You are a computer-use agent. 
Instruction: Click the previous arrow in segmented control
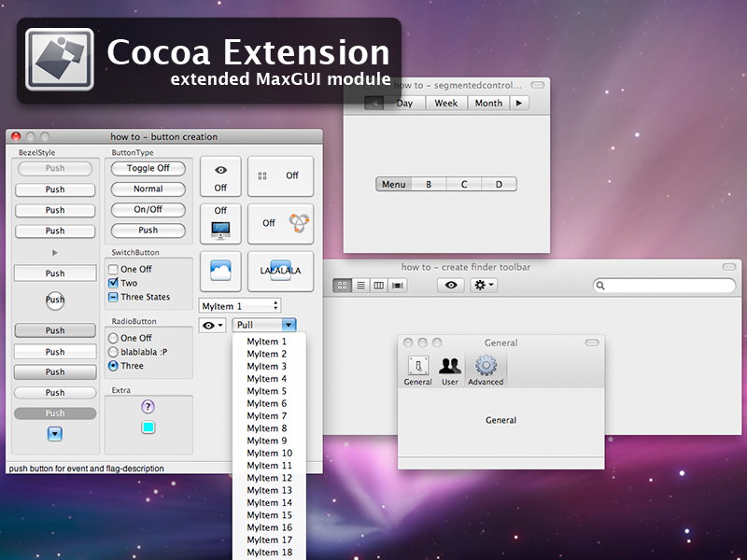(x=374, y=103)
